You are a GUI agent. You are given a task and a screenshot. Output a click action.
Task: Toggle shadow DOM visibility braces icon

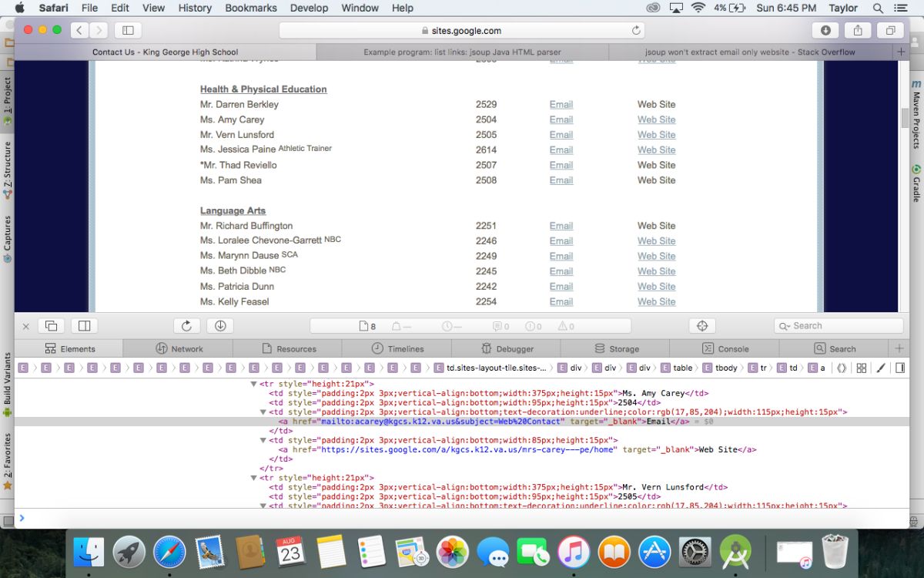(x=842, y=368)
